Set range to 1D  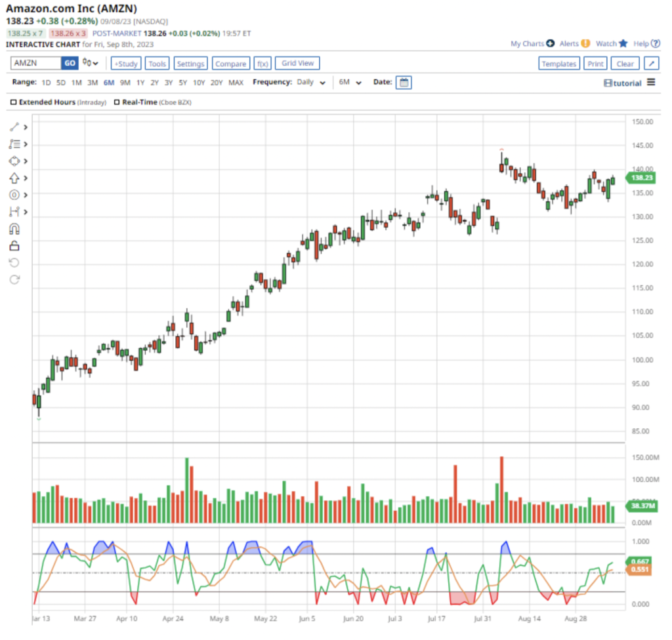point(47,83)
